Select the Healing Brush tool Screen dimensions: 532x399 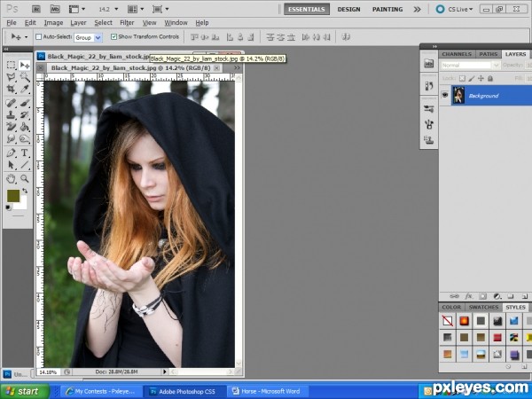(x=12, y=103)
